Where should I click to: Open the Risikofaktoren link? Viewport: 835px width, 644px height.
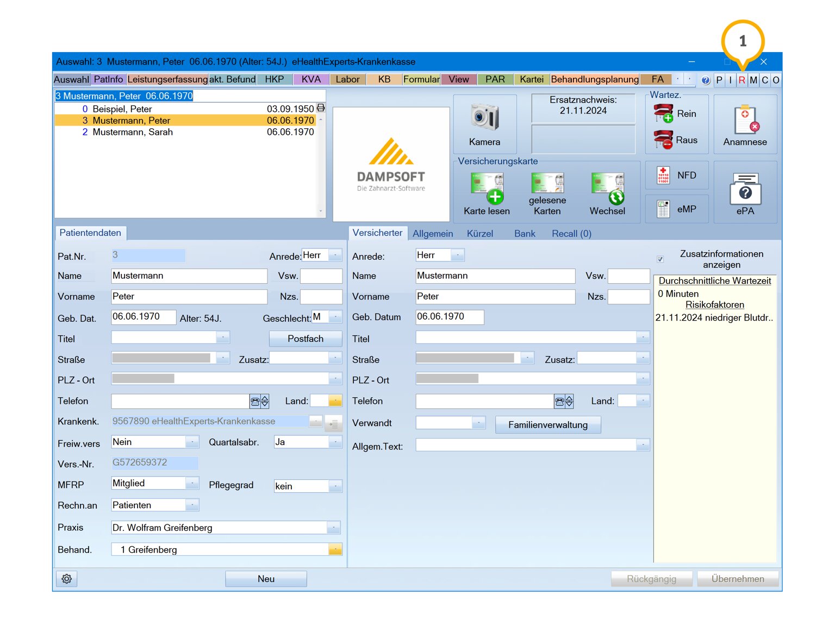tap(715, 305)
